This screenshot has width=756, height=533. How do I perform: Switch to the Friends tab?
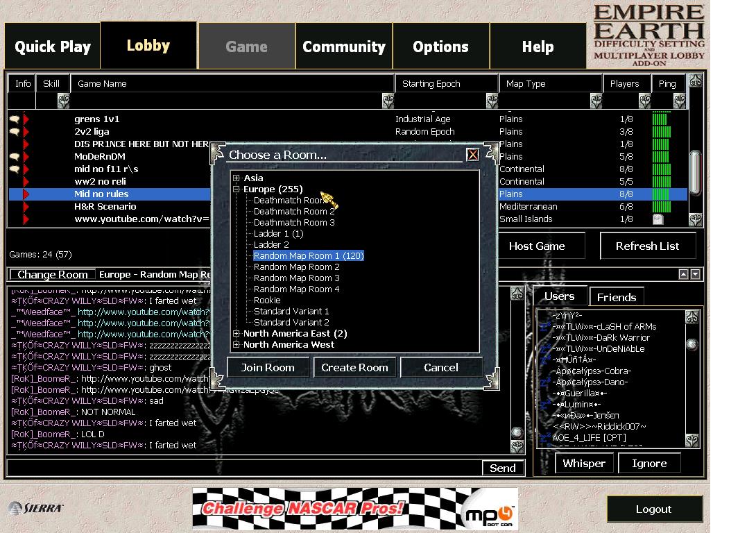[616, 297]
